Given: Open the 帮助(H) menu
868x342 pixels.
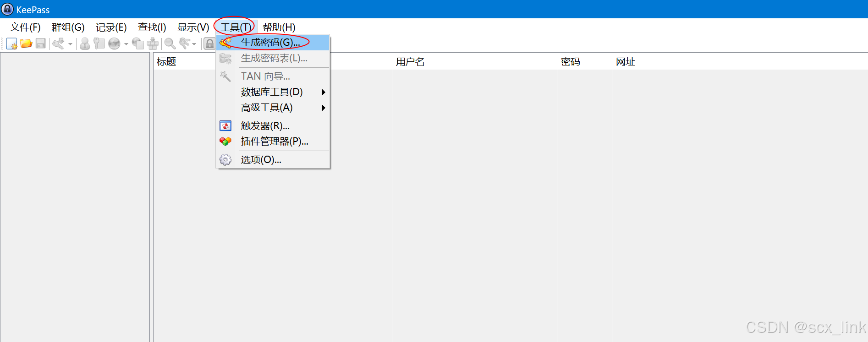Looking at the screenshot, I should [279, 27].
